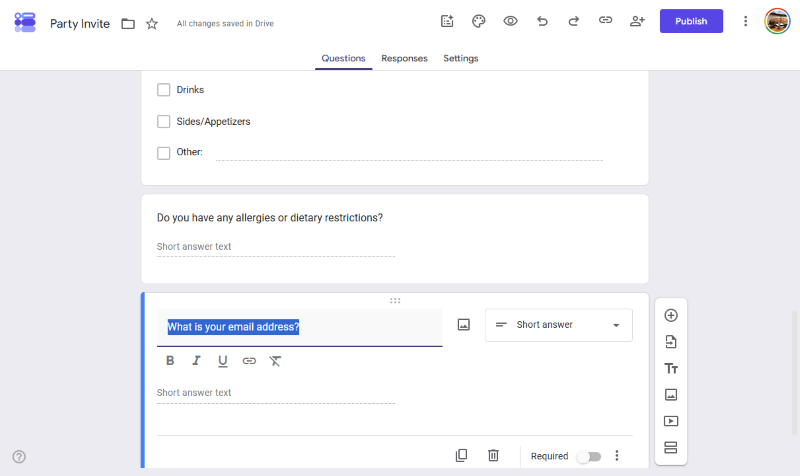Open the customize theme palette icon

[x=478, y=21]
